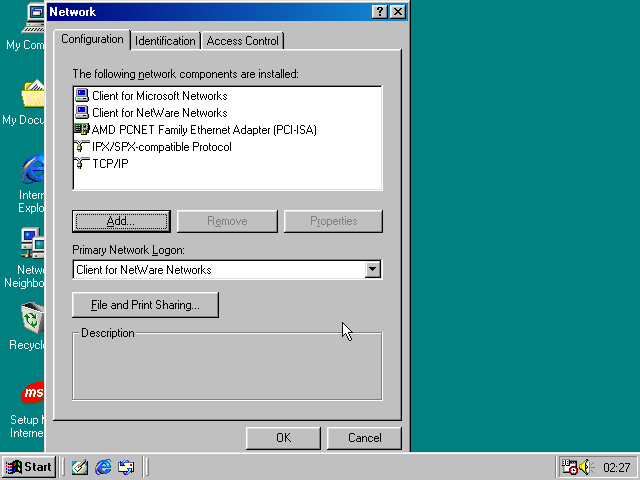Click the AMD PCNET adapter card icon
The height and width of the screenshot is (480, 640).
tap(82, 129)
